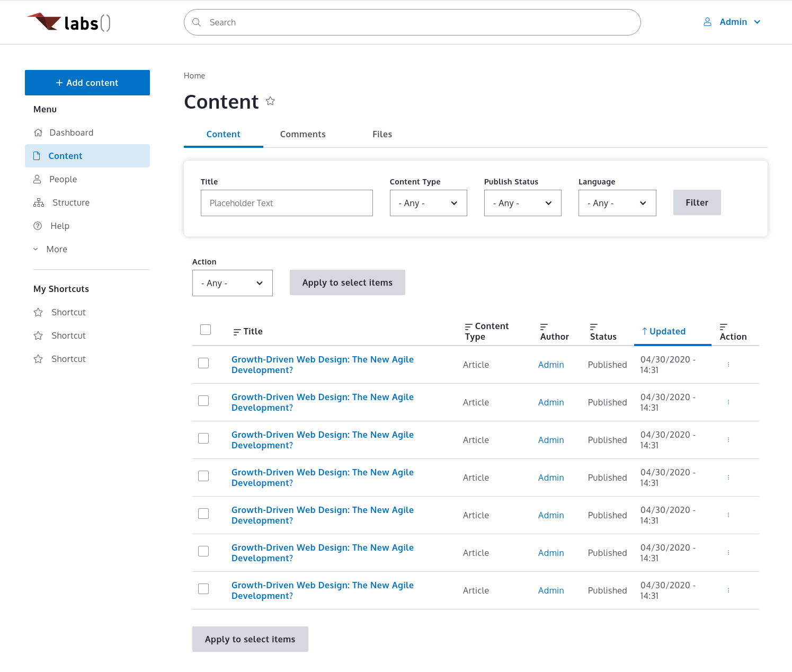Open action menu for the seventh article row
This screenshot has width=792, height=672.
click(728, 590)
